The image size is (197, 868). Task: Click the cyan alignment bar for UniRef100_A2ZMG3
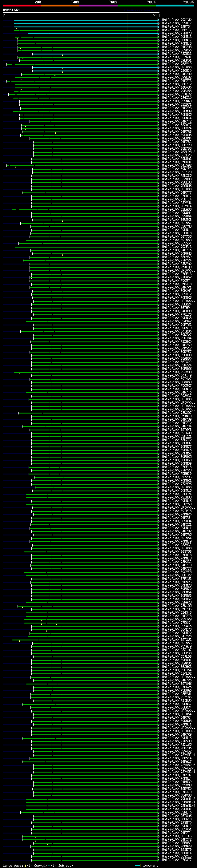coord(96,54)
